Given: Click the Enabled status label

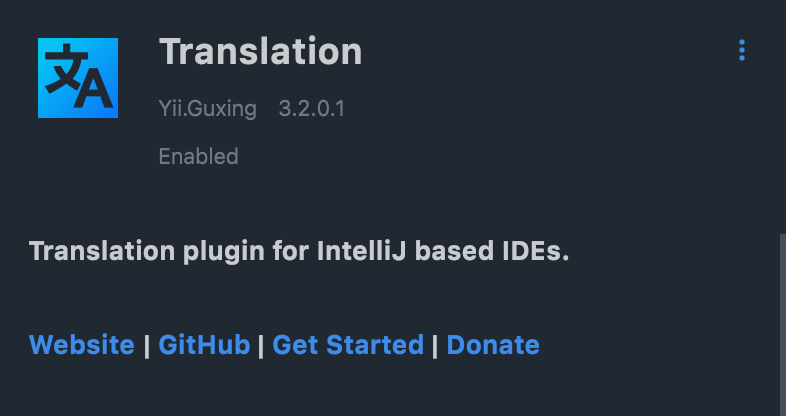Looking at the screenshot, I should (x=198, y=156).
